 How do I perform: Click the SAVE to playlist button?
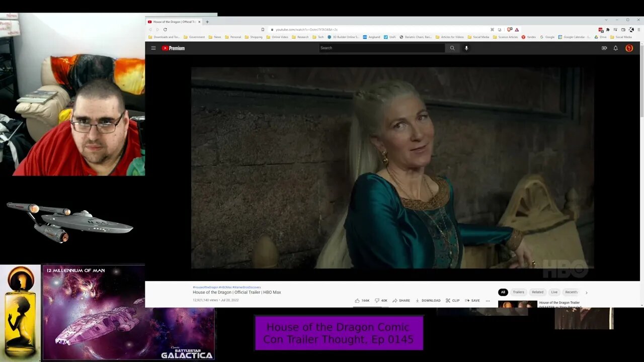pyautogui.click(x=472, y=301)
